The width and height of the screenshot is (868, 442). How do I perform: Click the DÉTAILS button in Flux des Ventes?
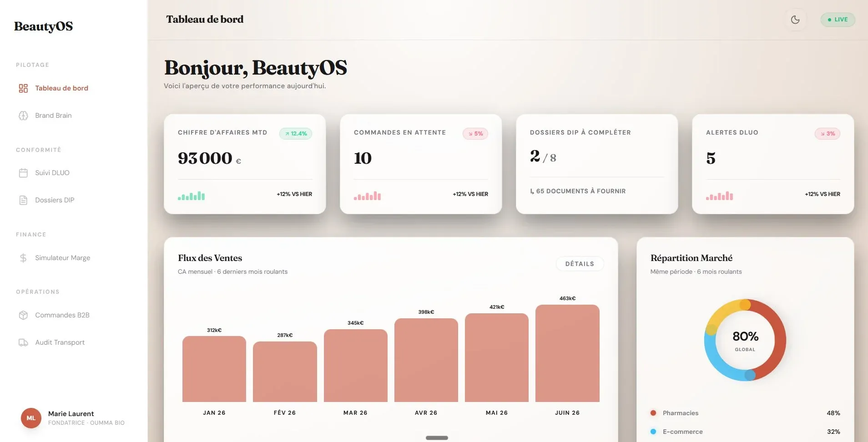coord(580,264)
